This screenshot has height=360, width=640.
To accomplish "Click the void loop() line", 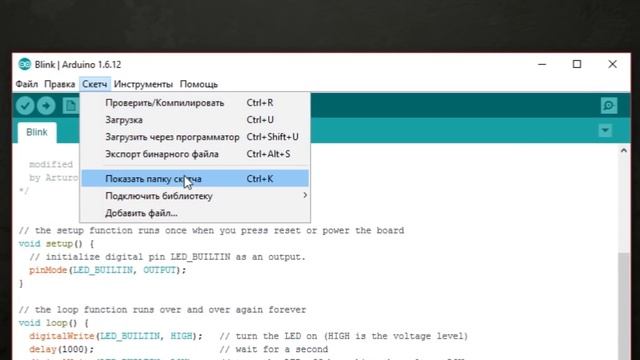I will [53, 323].
